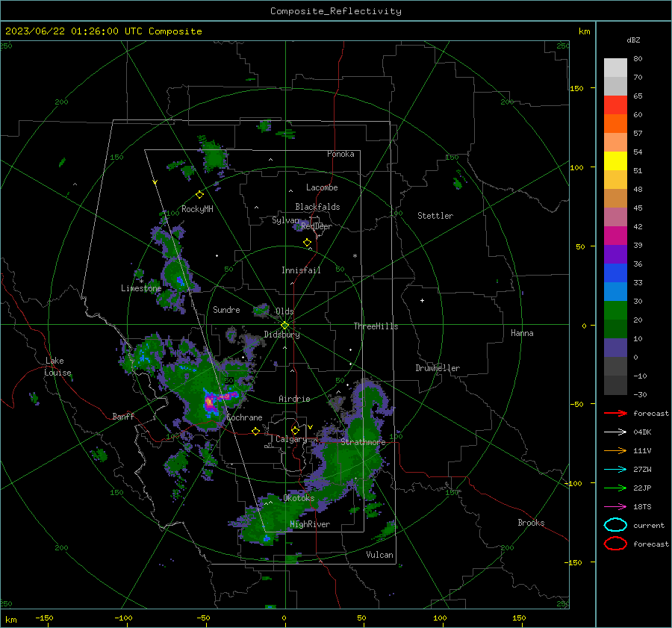Viewport: 672px width, 628px height.
Task: Click the Airdrie city label
Action: (x=294, y=399)
